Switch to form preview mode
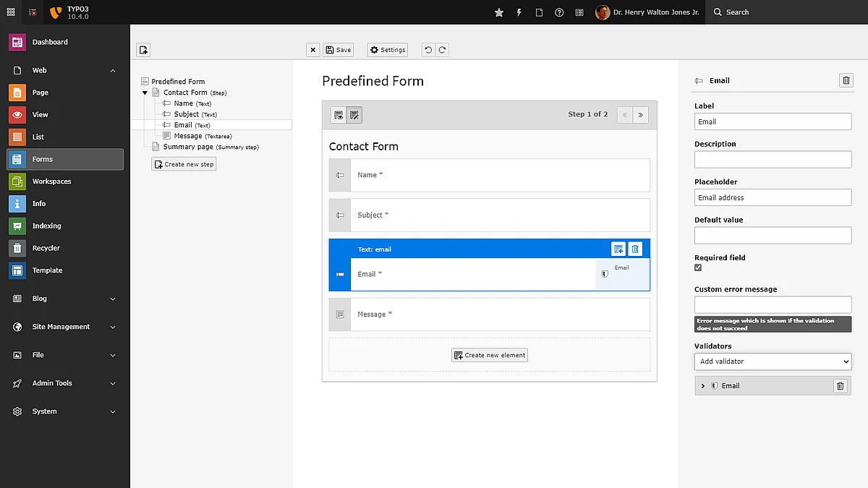 339,115
